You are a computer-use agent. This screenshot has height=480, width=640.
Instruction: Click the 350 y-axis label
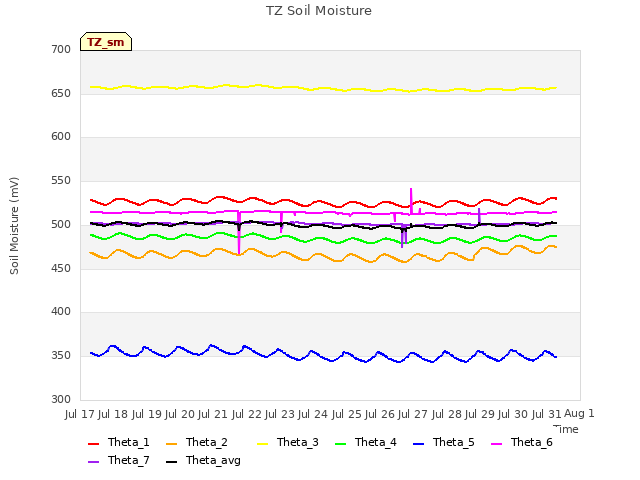point(61,356)
